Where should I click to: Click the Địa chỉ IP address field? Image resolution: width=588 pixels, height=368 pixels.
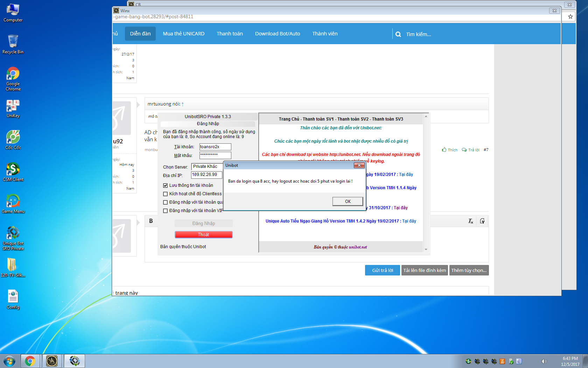(206, 175)
